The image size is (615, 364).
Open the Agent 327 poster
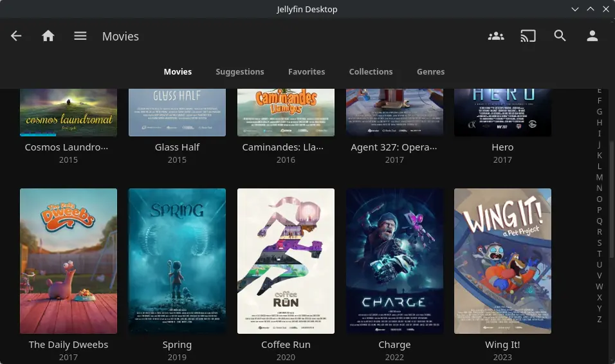coord(394,113)
